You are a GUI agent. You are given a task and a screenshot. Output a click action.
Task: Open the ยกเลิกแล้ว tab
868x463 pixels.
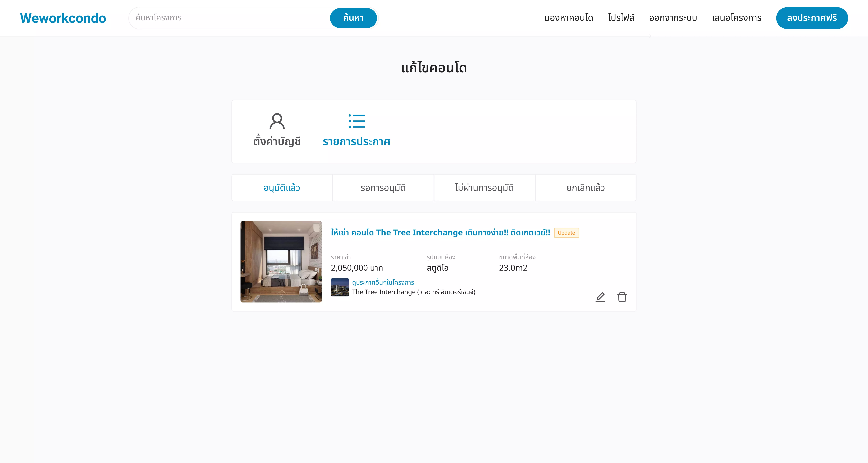(x=586, y=188)
